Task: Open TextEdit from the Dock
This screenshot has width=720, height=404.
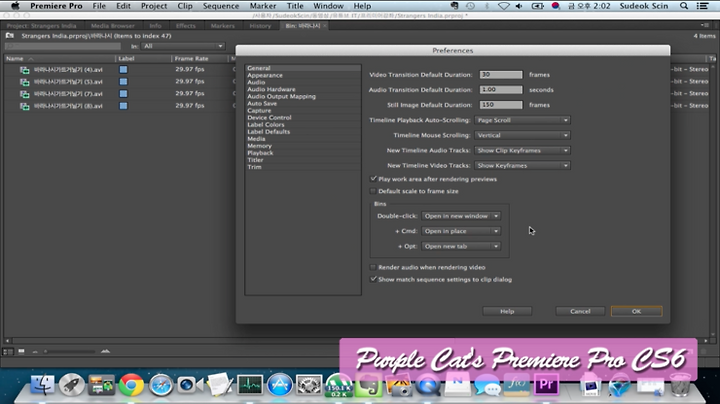Action: (219, 385)
